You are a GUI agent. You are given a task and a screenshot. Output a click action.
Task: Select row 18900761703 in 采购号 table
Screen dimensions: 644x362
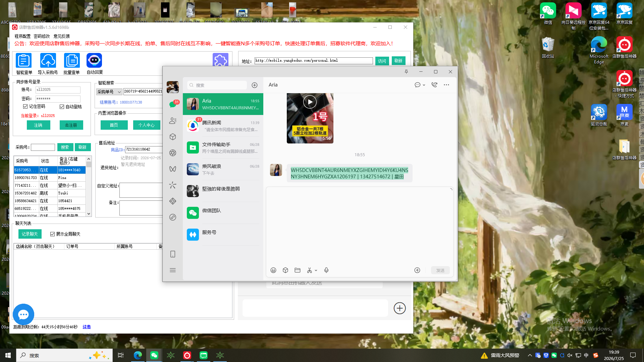pyautogui.click(x=50, y=178)
